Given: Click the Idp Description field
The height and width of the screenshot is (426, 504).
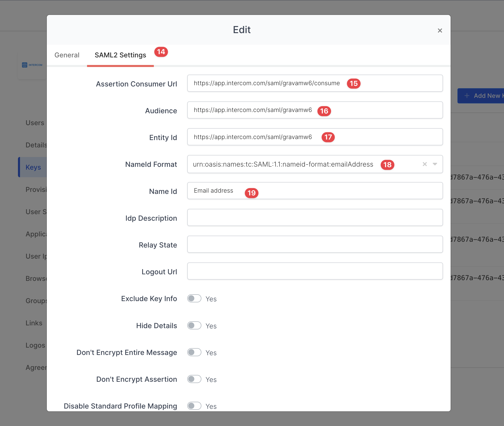Looking at the screenshot, I should pyautogui.click(x=315, y=217).
